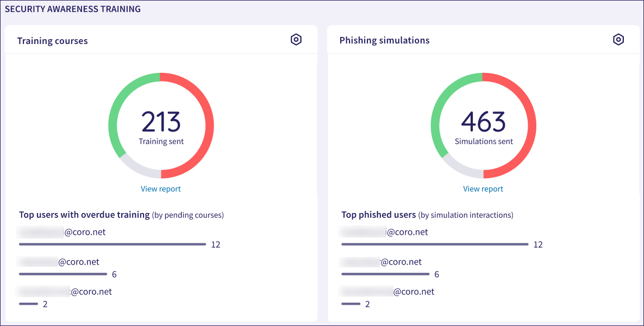Open the Training courses widget settings icon
644x326 pixels.
click(x=296, y=40)
